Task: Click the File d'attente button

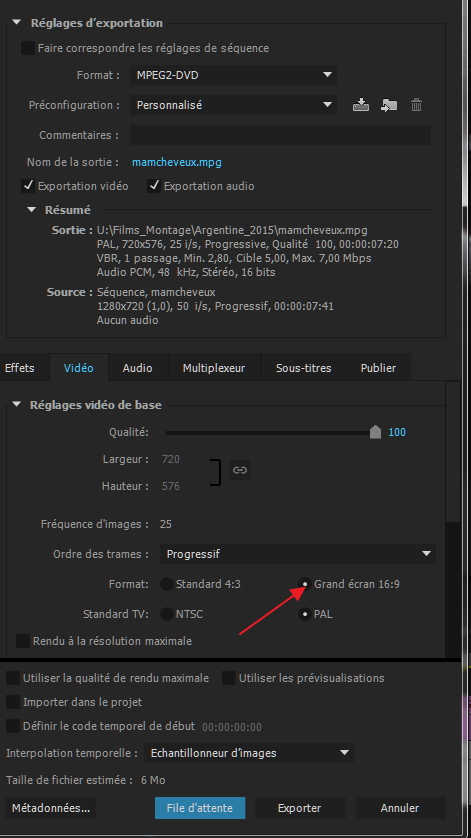Action: (x=200, y=808)
